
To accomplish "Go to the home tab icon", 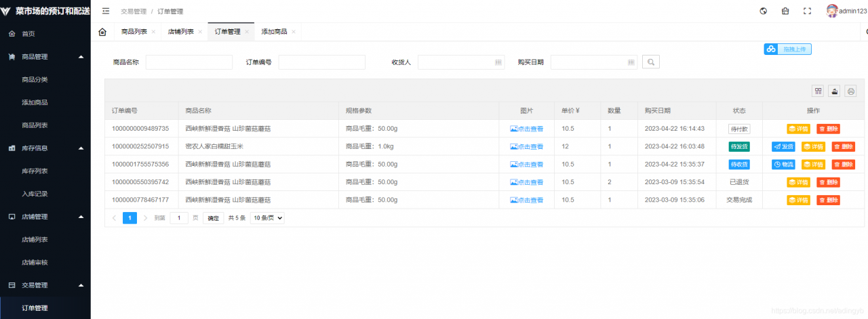I will [x=102, y=32].
